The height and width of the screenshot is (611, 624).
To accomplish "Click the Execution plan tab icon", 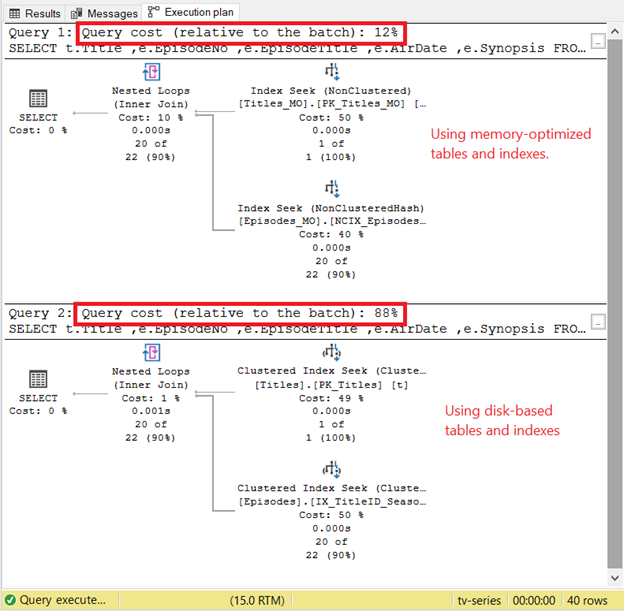I will coord(153,12).
